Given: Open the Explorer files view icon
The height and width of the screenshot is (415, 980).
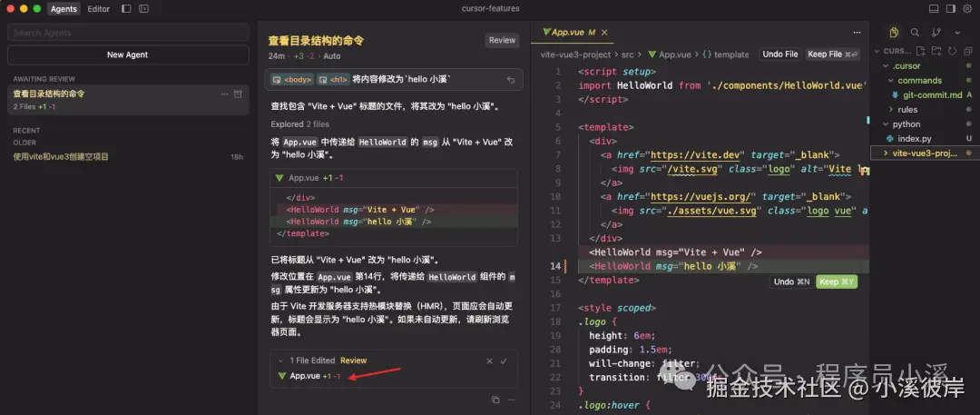Looking at the screenshot, I should (x=894, y=32).
